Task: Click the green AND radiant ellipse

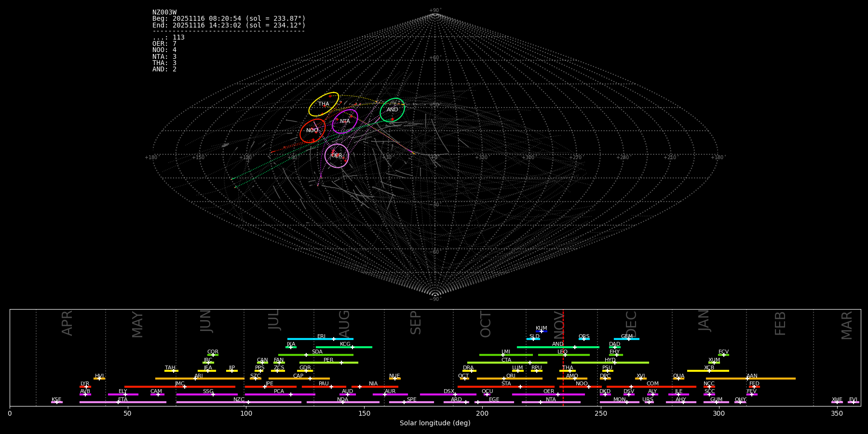Action: pyautogui.click(x=392, y=110)
